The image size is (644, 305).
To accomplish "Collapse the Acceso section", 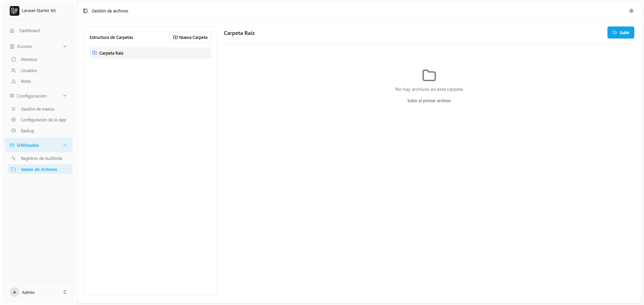I will coord(38,46).
